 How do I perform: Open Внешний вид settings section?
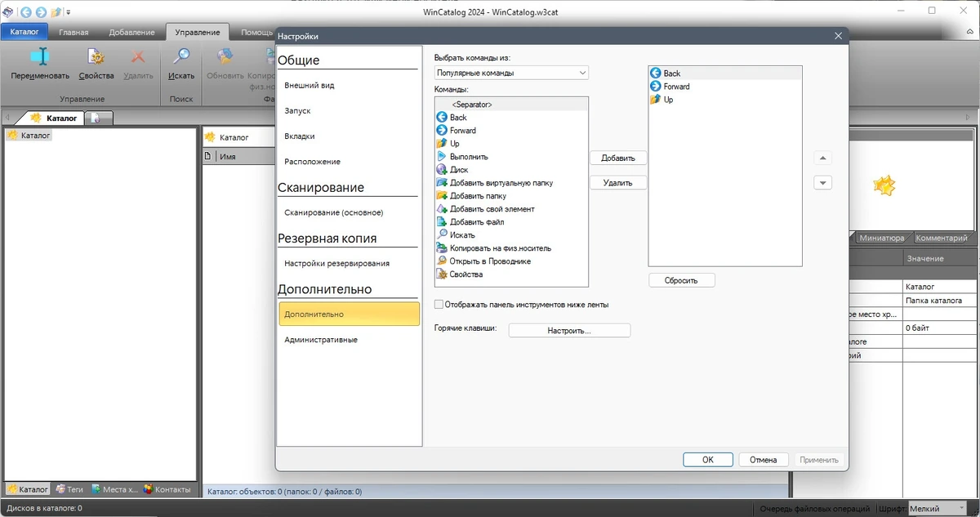[350, 86]
